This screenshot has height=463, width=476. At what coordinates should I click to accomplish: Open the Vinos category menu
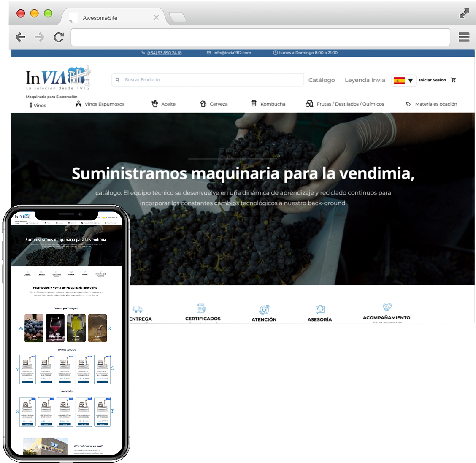click(x=38, y=105)
